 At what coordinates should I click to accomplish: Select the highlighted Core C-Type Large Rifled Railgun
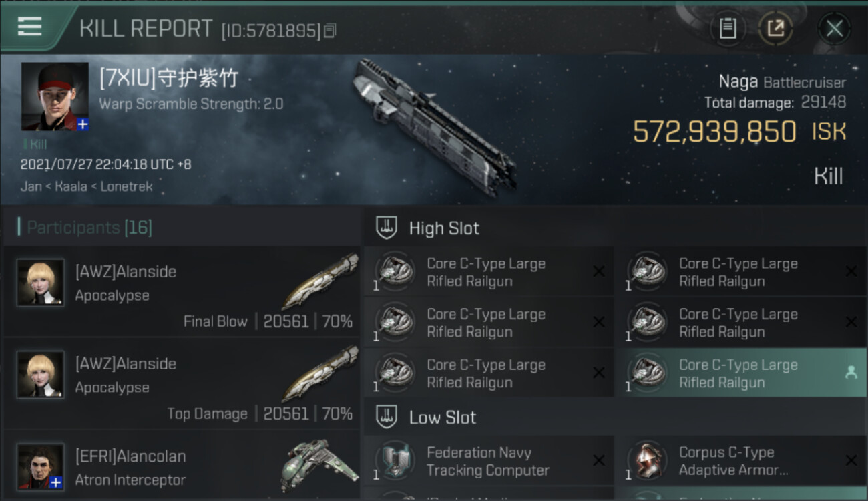point(740,373)
